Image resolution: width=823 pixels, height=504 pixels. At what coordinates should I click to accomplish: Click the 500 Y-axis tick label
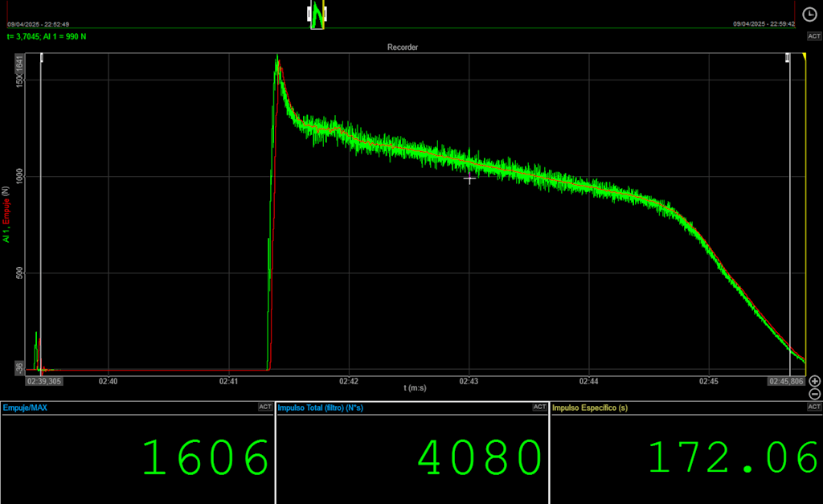19,272
